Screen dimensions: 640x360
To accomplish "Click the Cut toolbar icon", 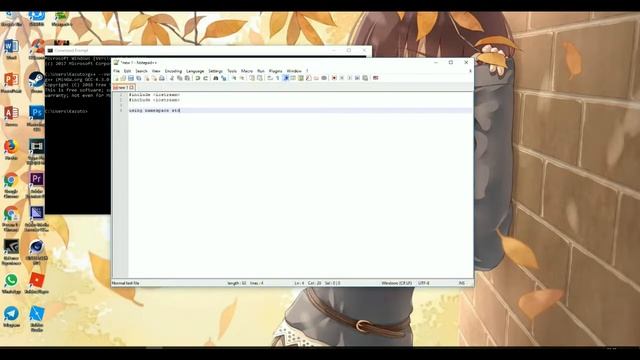I will click(171, 78).
